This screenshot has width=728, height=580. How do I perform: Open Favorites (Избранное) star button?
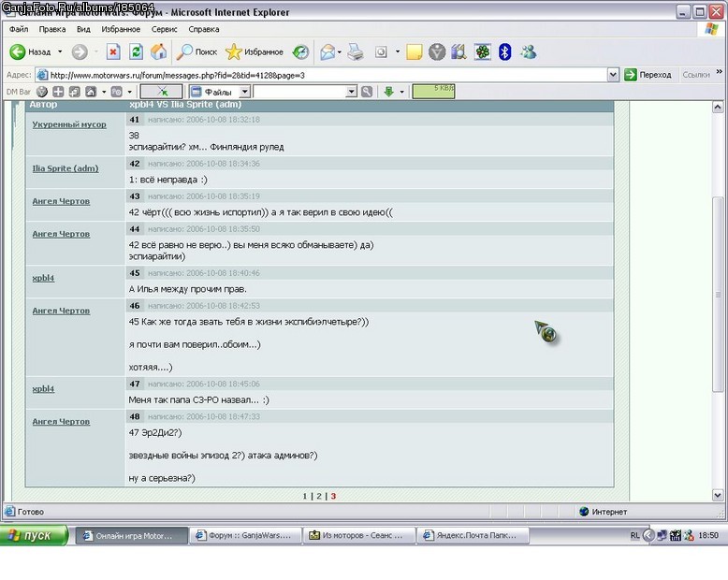(255, 52)
